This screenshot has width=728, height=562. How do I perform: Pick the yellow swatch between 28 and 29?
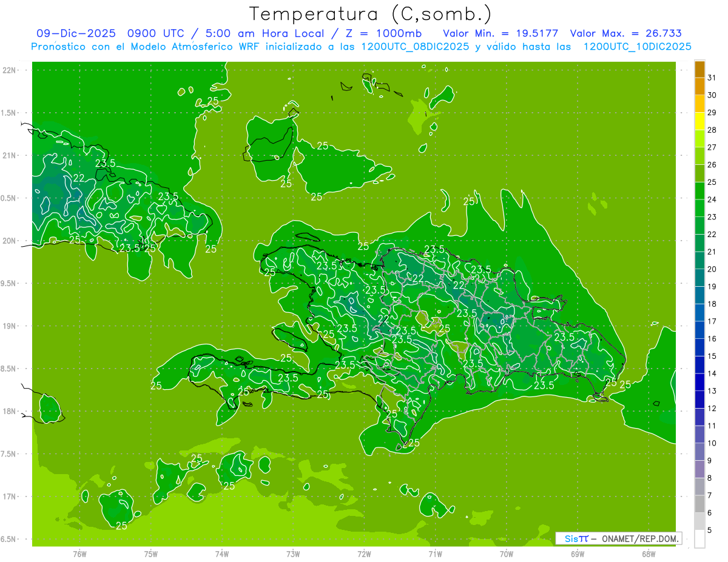[x=699, y=121]
